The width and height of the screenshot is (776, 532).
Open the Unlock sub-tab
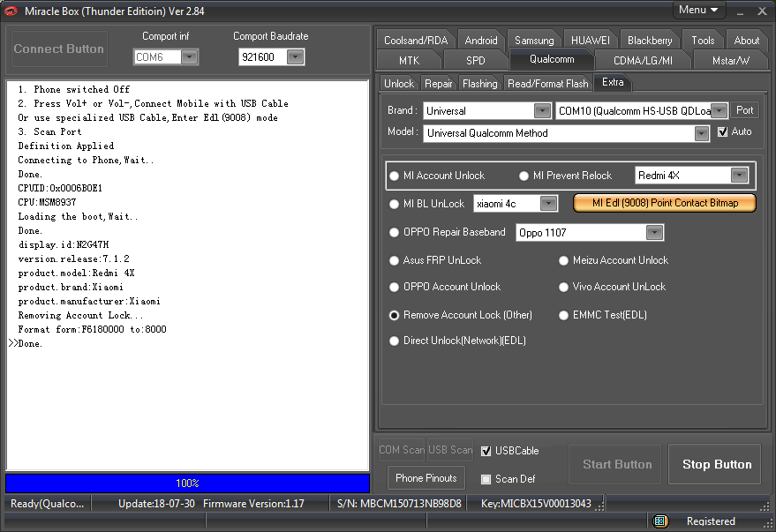point(399,84)
